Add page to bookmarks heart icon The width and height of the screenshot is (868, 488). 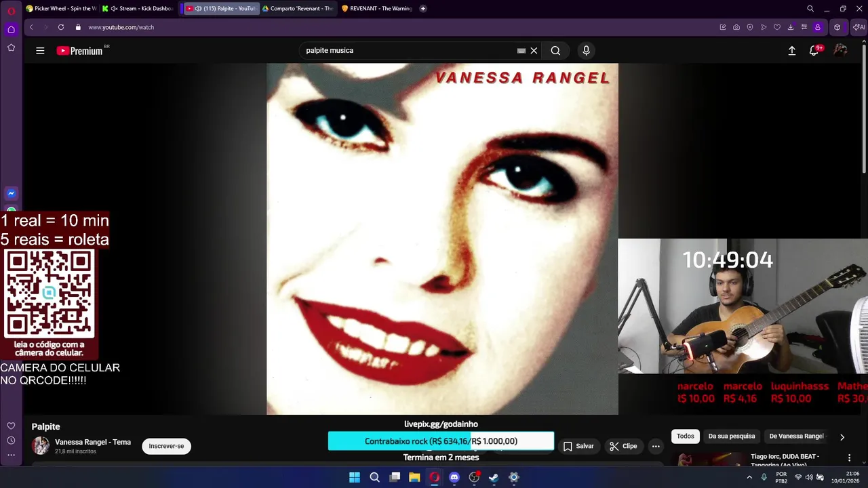(x=777, y=27)
